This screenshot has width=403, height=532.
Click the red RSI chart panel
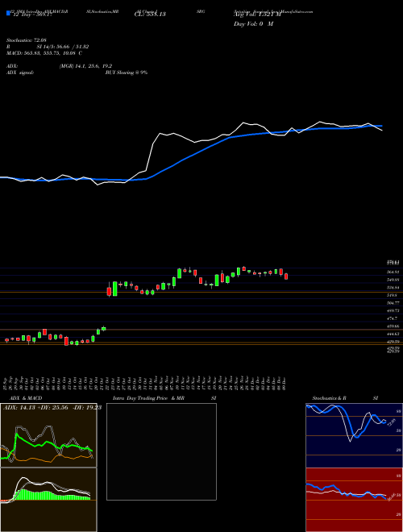click(355, 500)
